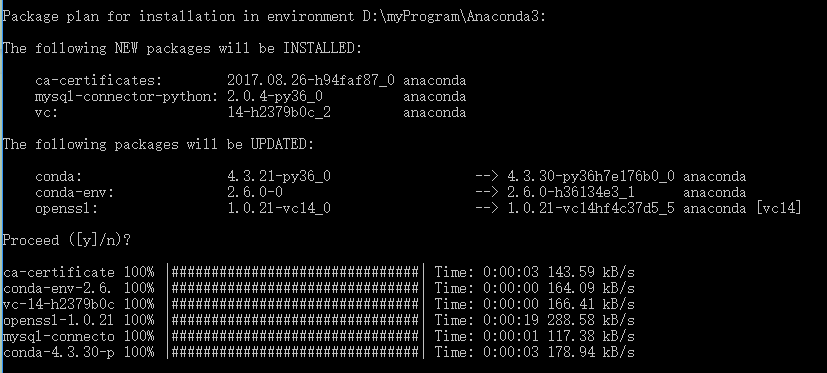
Task: Click the Time: 0:00:19 entry
Action: pyautogui.click(x=487, y=320)
